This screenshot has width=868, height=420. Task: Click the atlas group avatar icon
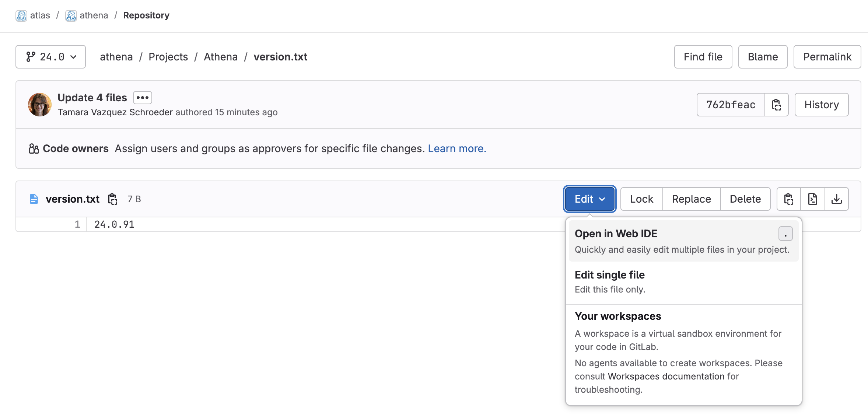pos(21,15)
